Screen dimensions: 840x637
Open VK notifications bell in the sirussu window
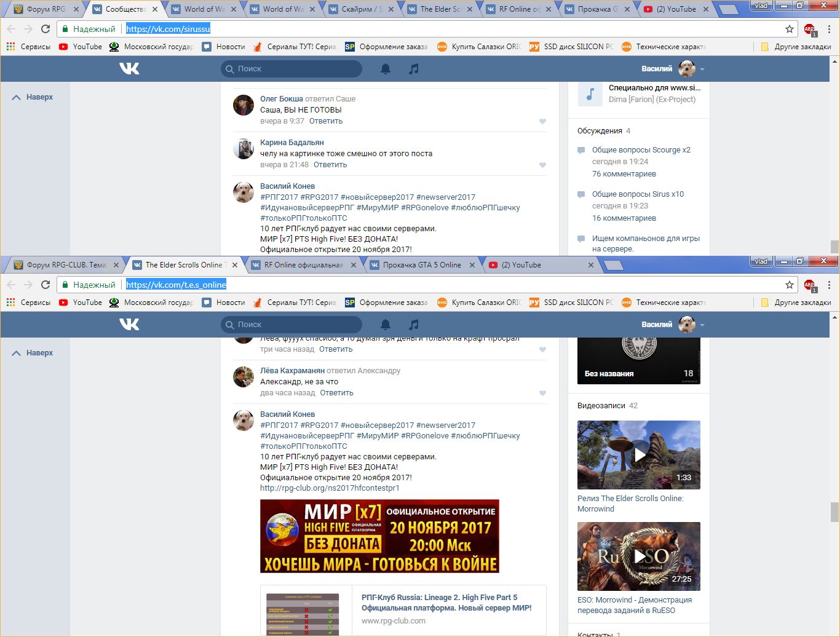[386, 69]
